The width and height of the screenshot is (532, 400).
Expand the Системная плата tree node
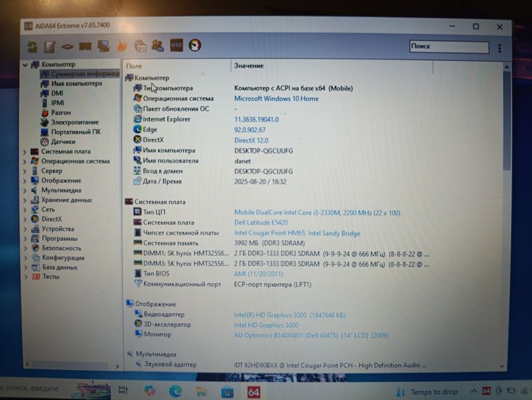[x=25, y=152]
